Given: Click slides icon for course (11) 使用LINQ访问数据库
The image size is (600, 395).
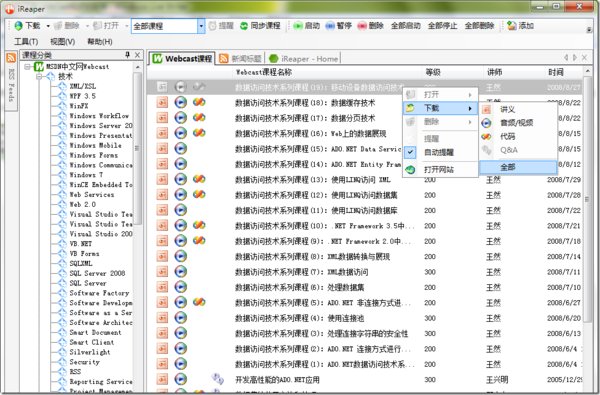Looking at the screenshot, I should (162, 210).
